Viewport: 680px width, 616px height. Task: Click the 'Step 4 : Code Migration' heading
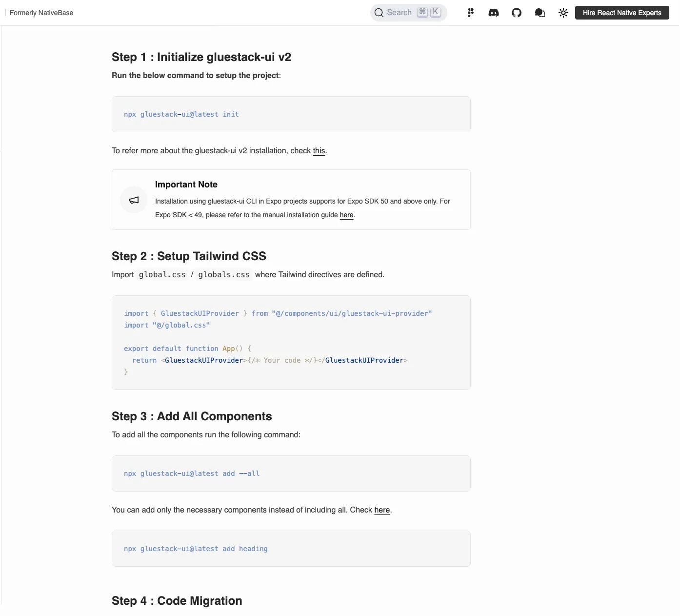click(177, 601)
